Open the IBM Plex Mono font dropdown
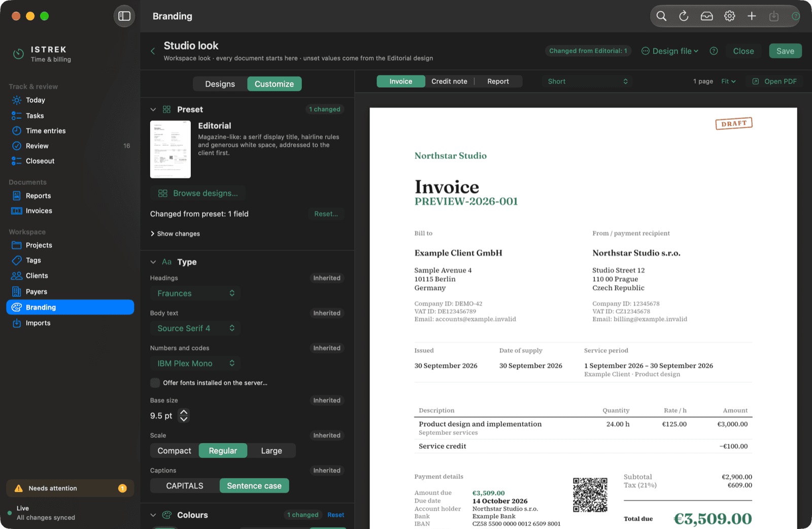Screen dimensions: 812x529 [195, 363]
